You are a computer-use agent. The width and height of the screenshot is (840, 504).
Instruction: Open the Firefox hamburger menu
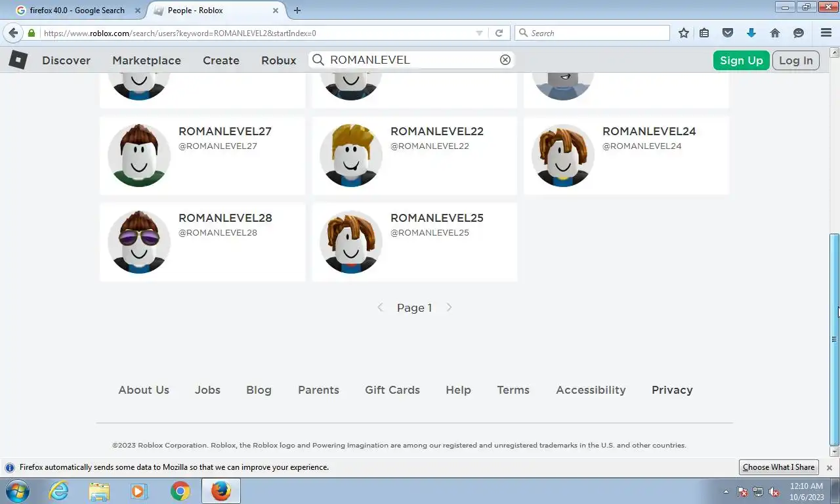[826, 33]
